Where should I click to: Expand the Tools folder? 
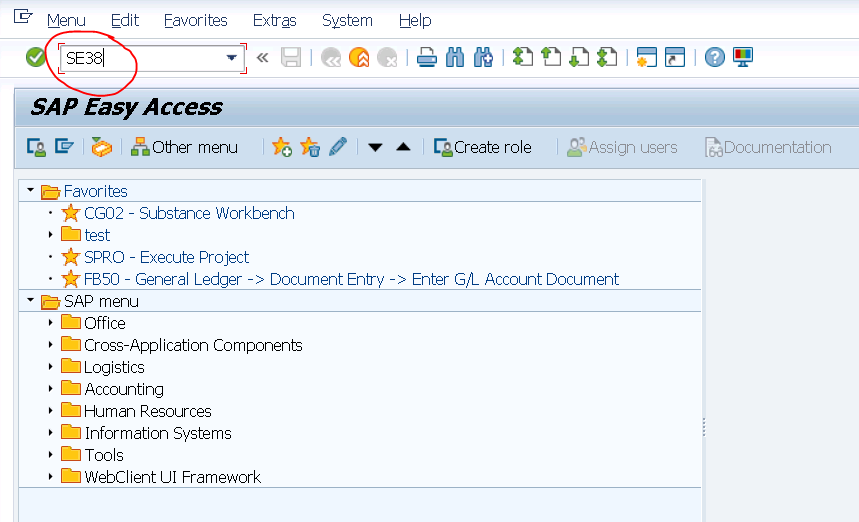(50, 454)
